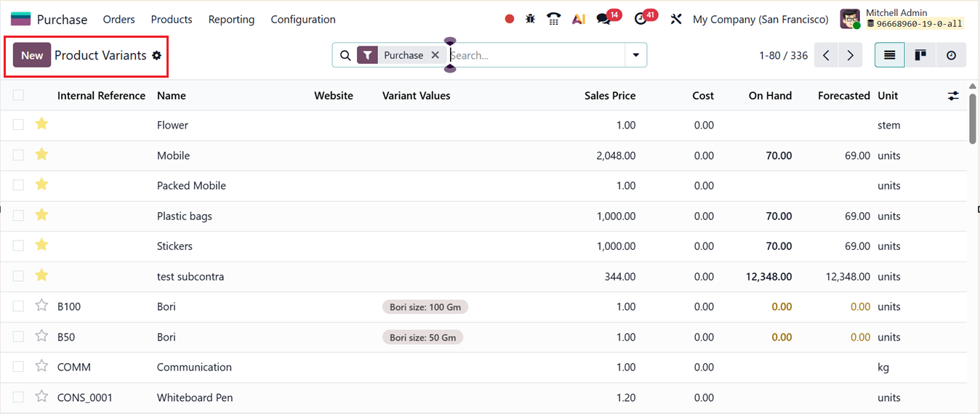Open Mitchell Admin user menu
This screenshot has width=980, height=414.
pos(901,20)
